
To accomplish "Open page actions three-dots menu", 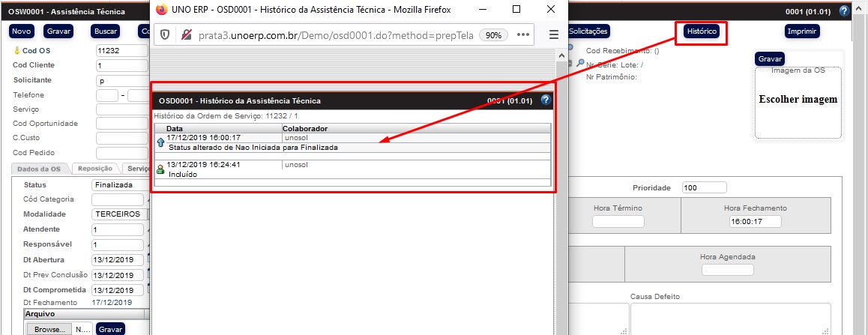I will click(x=523, y=34).
